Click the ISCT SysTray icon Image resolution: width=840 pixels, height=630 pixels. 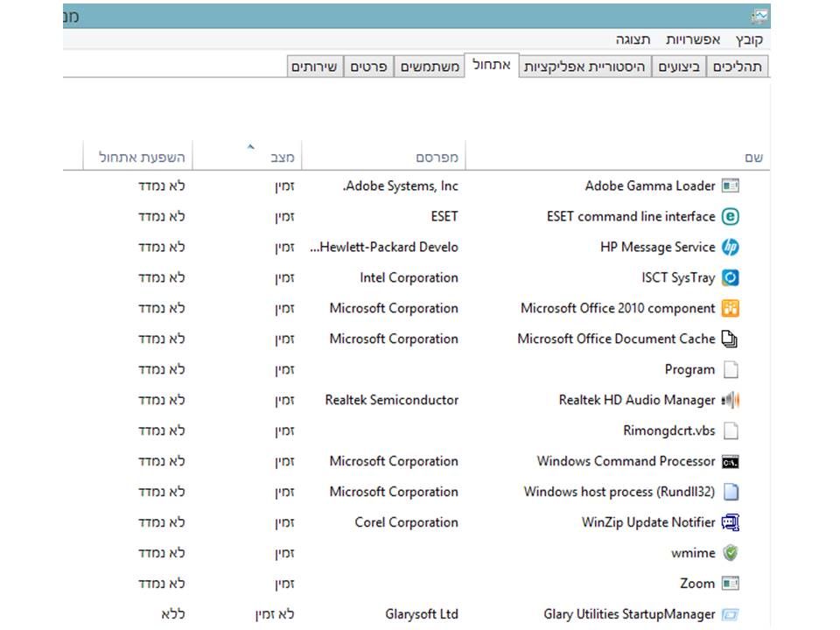pos(730,277)
